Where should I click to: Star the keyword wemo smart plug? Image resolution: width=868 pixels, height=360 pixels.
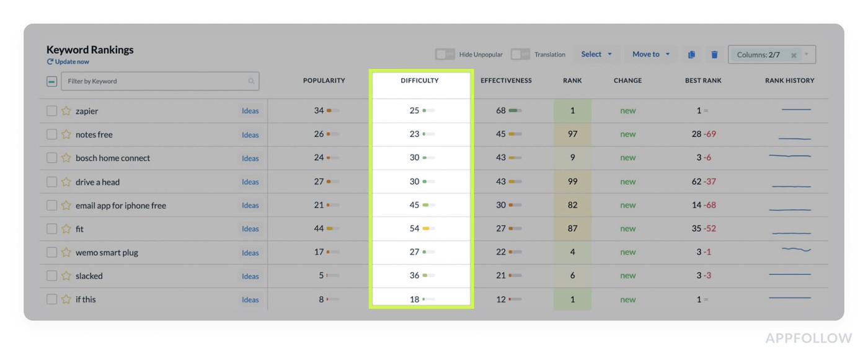(67, 252)
